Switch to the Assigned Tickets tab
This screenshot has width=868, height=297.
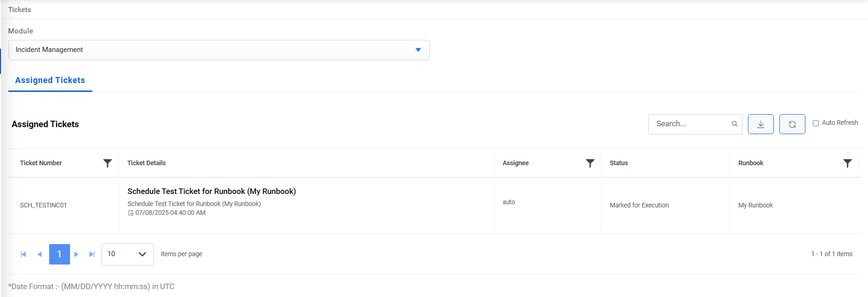tap(50, 80)
